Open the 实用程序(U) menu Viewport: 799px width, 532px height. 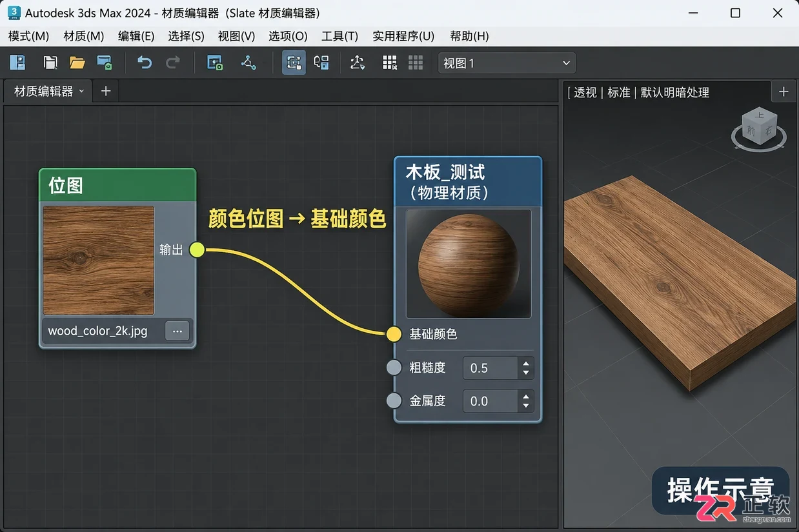pos(404,36)
